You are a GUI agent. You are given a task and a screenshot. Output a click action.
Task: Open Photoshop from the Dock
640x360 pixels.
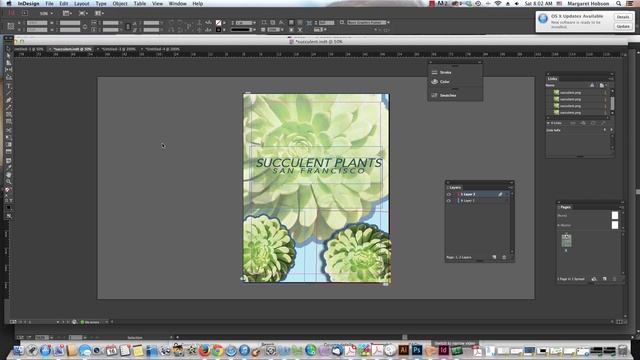coord(417,350)
